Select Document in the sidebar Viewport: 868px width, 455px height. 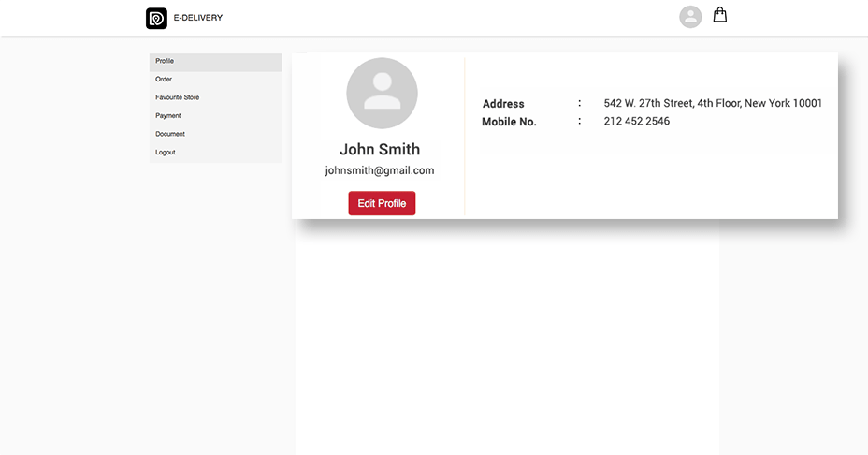(x=215, y=134)
